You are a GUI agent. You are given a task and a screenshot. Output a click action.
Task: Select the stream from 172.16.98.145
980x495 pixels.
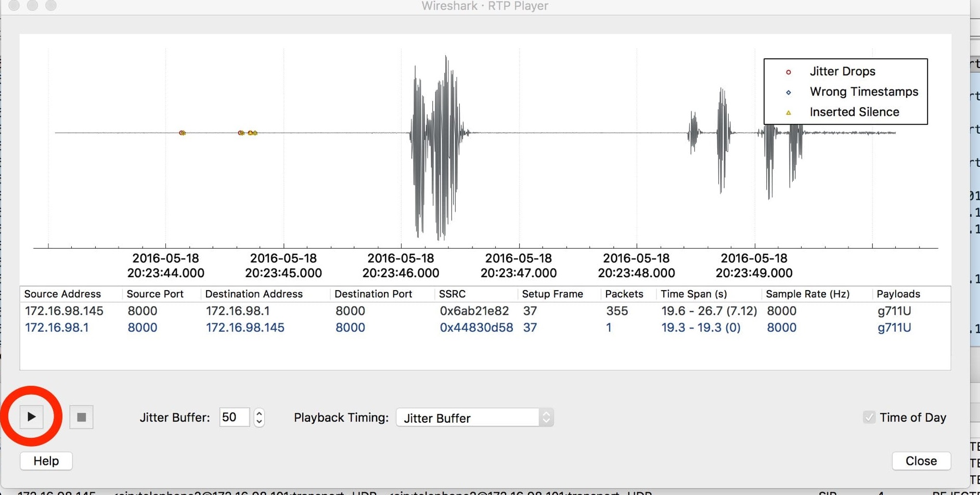[65, 311]
